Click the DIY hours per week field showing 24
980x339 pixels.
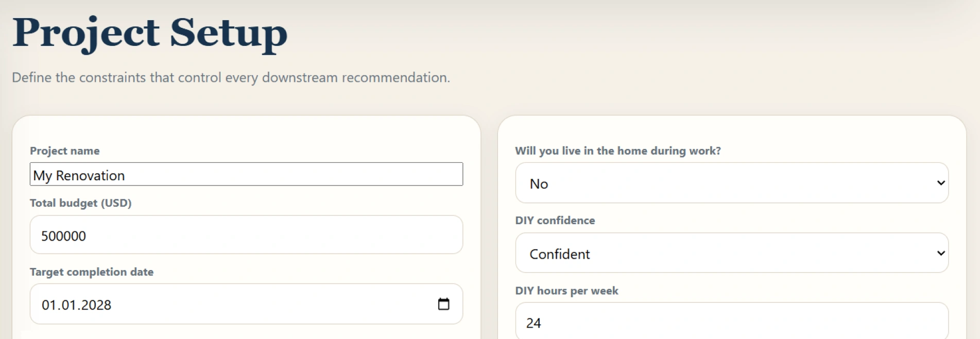732,321
